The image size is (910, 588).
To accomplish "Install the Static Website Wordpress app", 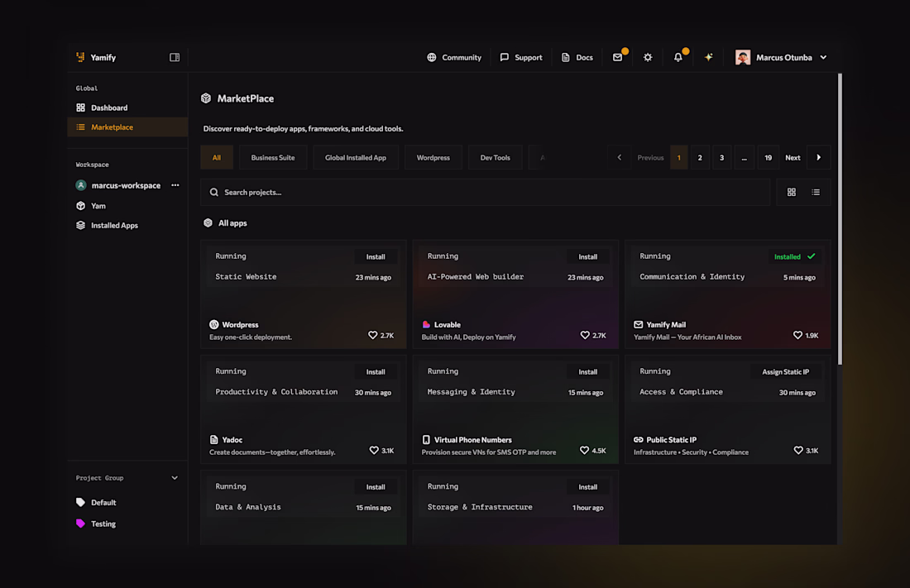I will 376,256.
